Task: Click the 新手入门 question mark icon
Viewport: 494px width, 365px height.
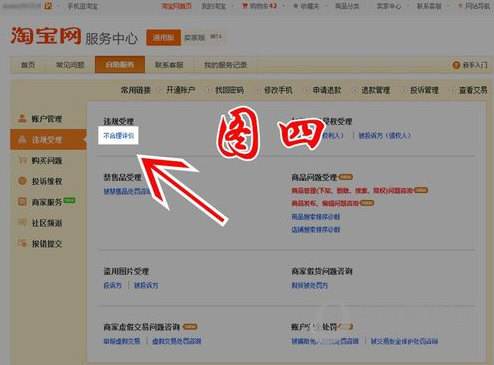Action: 456,65
